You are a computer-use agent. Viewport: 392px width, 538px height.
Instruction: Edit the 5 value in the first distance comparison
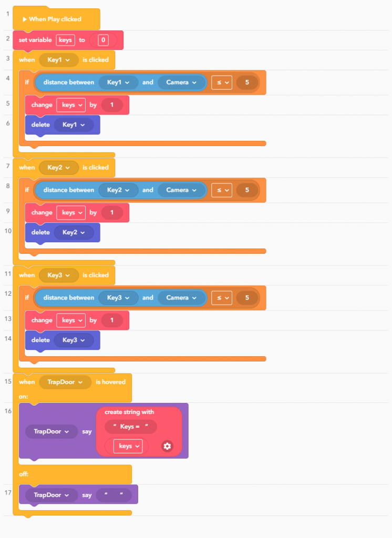246,82
